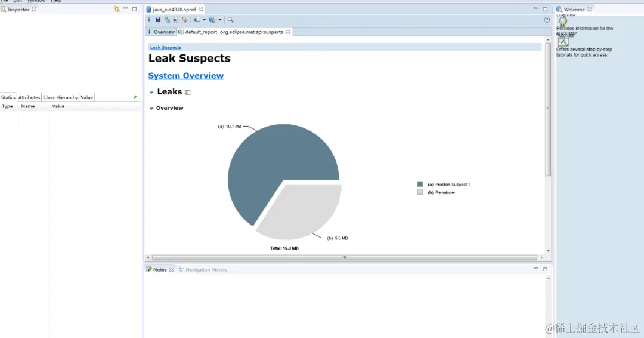Maximize the heap dump editor area

click(546, 9)
